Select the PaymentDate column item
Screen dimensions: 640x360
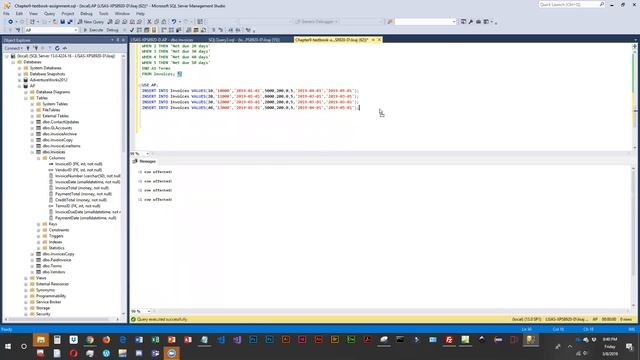(x=85, y=218)
